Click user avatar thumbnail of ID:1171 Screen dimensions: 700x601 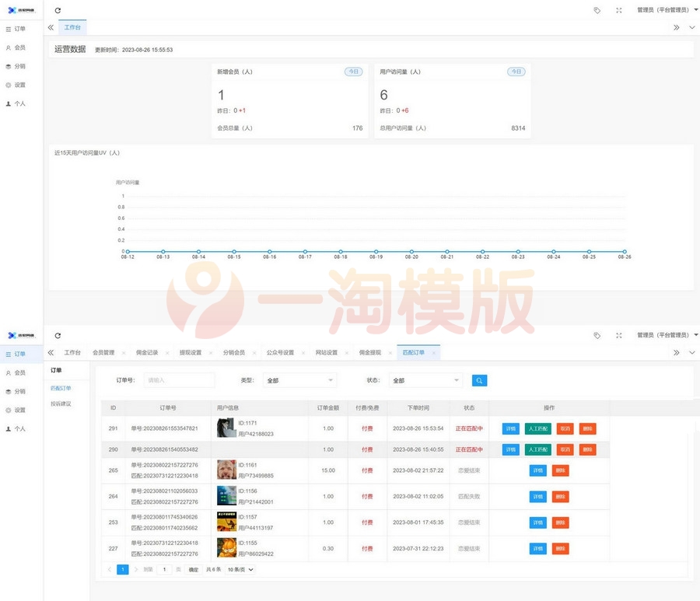[x=226, y=428]
